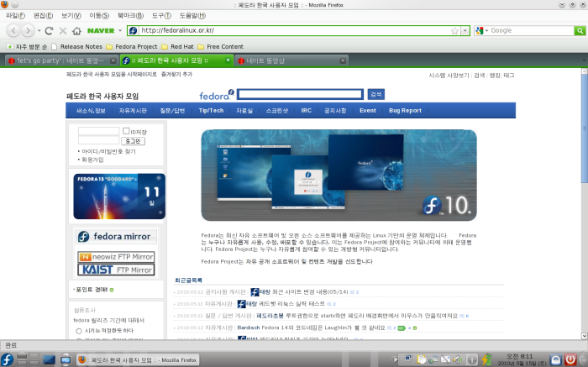Run the search with the green magnifier button
Viewport: 588px width, 367px height.
point(580,31)
